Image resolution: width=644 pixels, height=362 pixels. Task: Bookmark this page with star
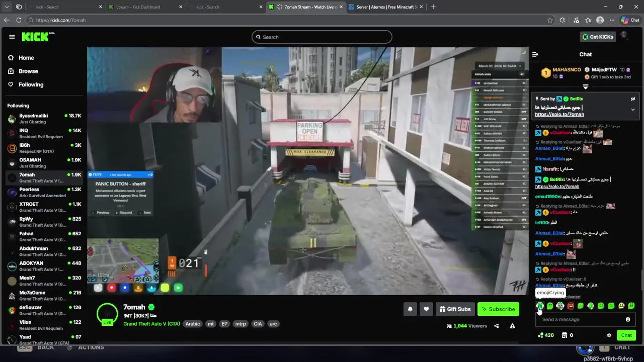550,20
